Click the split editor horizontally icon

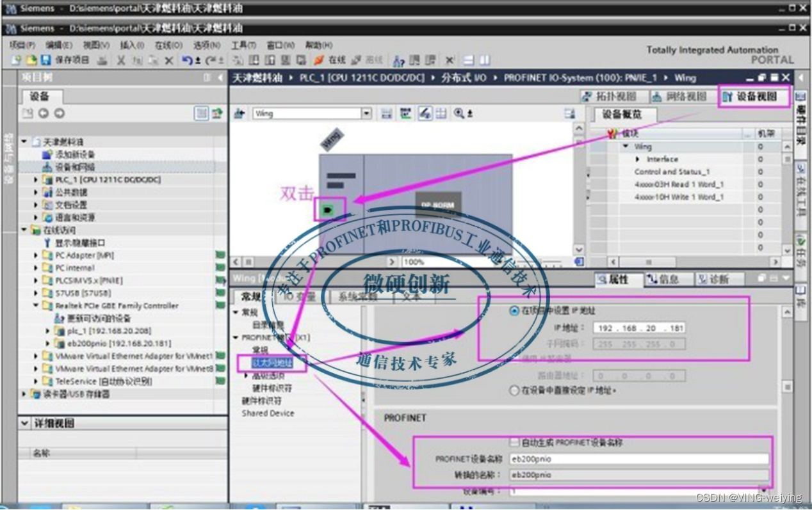pos(469,60)
